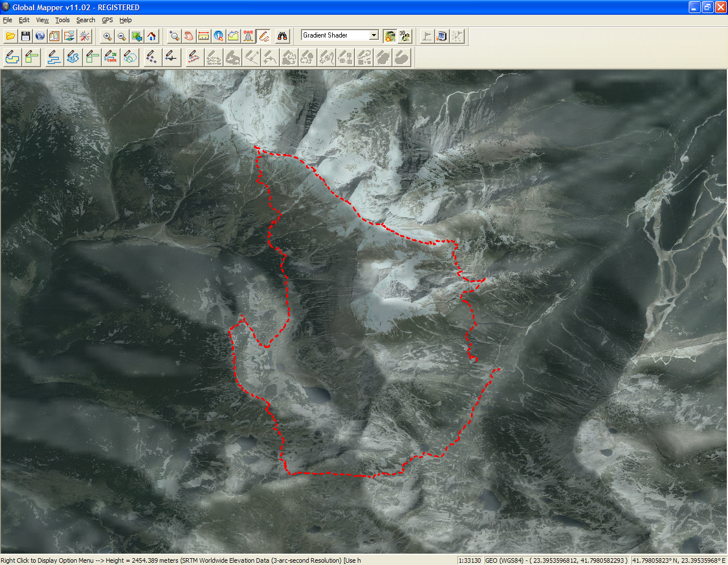
Task: Select Create Rectangular Area tool
Action: 32,57
